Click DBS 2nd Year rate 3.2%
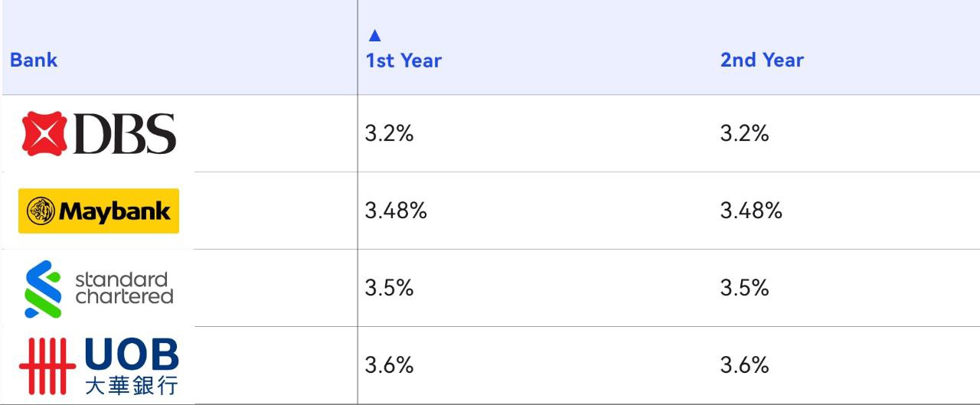This screenshot has width=980, height=405. (x=744, y=134)
